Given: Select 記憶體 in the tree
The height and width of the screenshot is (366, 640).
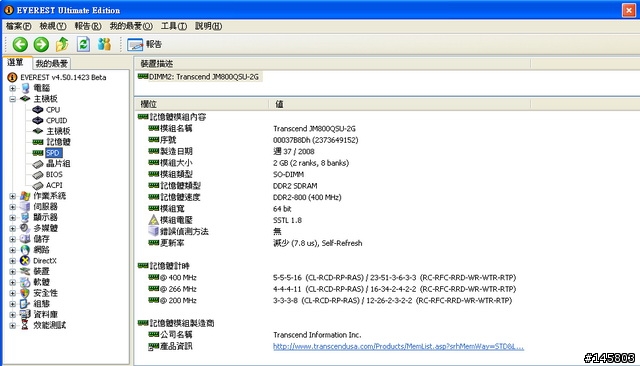Looking at the screenshot, I should pos(58,142).
